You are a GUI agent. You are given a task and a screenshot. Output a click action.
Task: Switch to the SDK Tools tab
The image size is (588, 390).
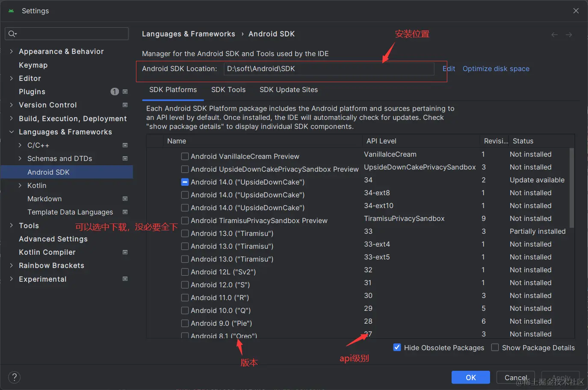(x=228, y=89)
